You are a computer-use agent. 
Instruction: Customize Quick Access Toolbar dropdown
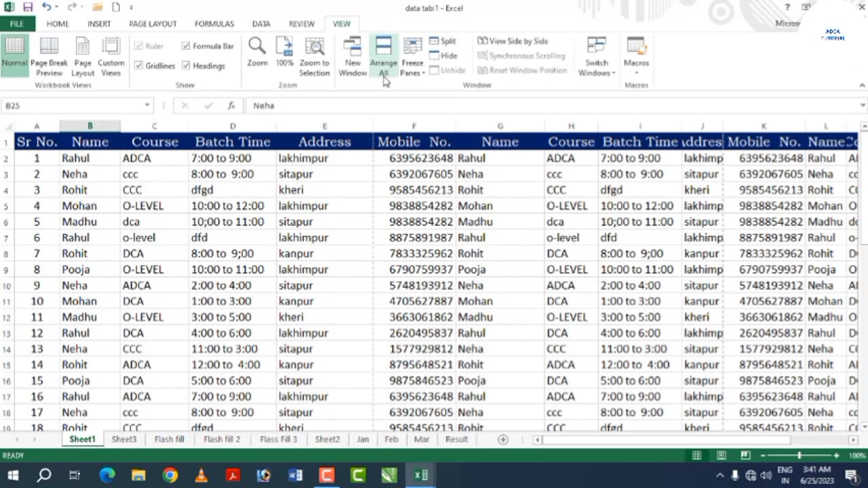click(132, 7)
